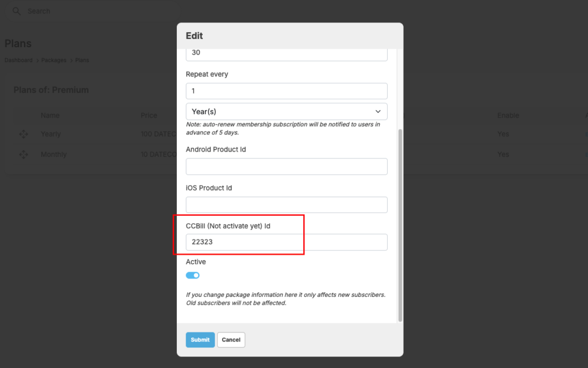This screenshot has height=368, width=588.
Task: Open the Packages breadcrumb link
Action: pos(53,60)
